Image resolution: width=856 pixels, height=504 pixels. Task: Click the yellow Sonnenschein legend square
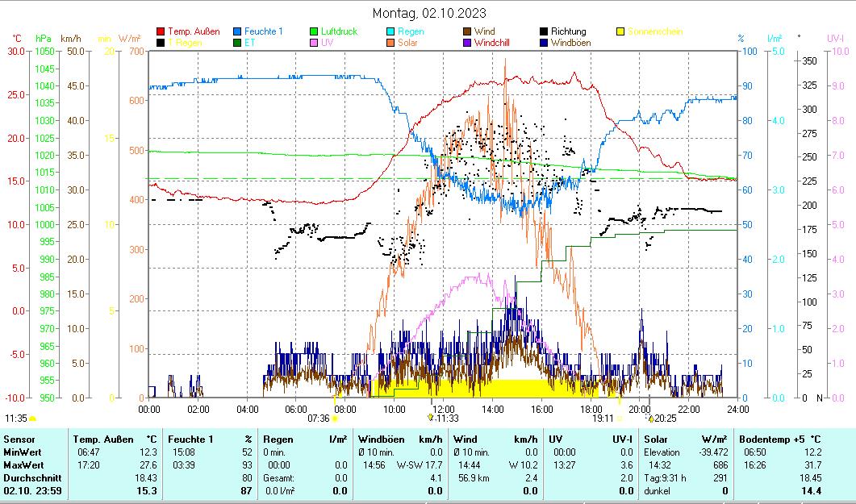click(620, 31)
